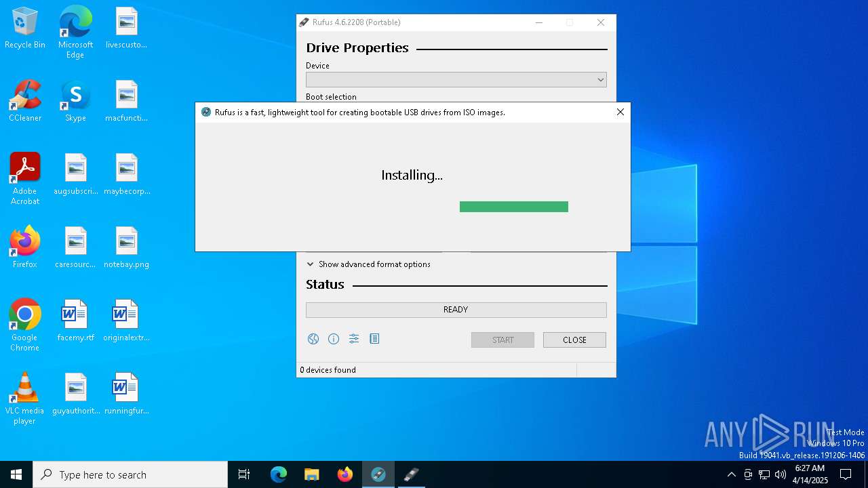Switch to Rufus disc taskbar icon

tap(378, 474)
